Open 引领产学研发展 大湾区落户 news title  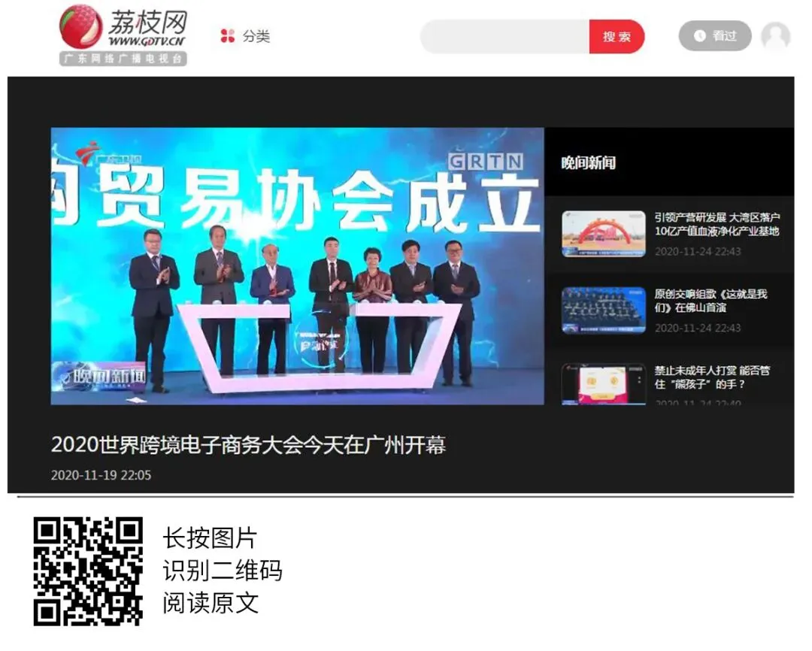click(717, 224)
